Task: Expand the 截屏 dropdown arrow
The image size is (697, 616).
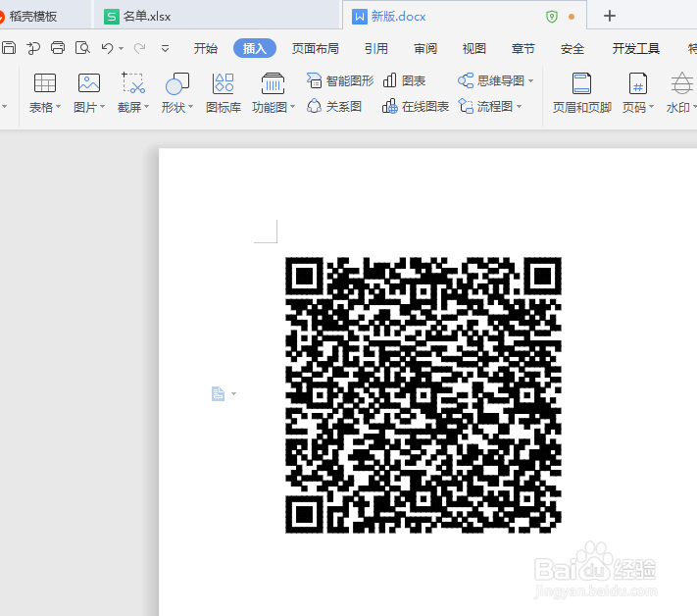Action: click(146, 107)
